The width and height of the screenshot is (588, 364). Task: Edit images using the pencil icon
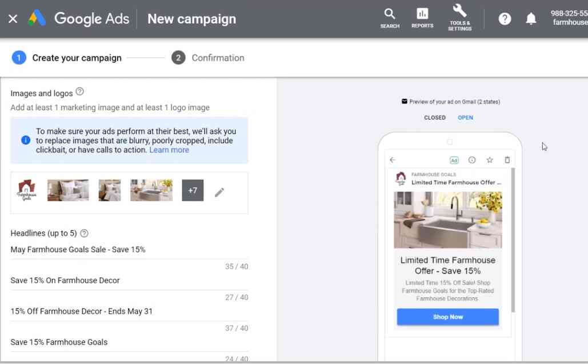coord(219,190)
